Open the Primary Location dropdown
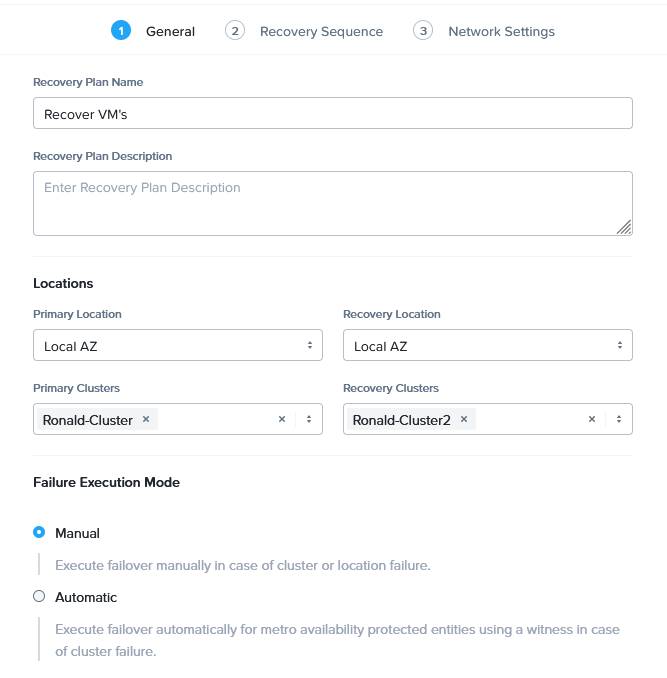Viewport: 667px width, 678px height. tap(178, 346)
